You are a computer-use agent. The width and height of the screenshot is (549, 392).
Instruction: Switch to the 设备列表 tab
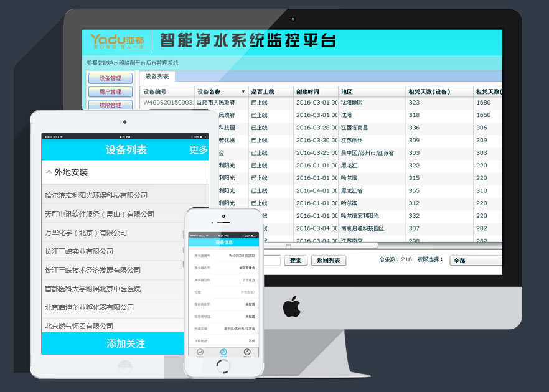157,77
